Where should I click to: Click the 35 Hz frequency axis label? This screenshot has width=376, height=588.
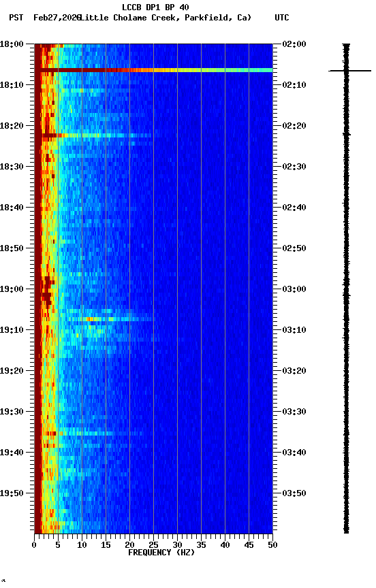pyautogui.click(x=201, y=545)
